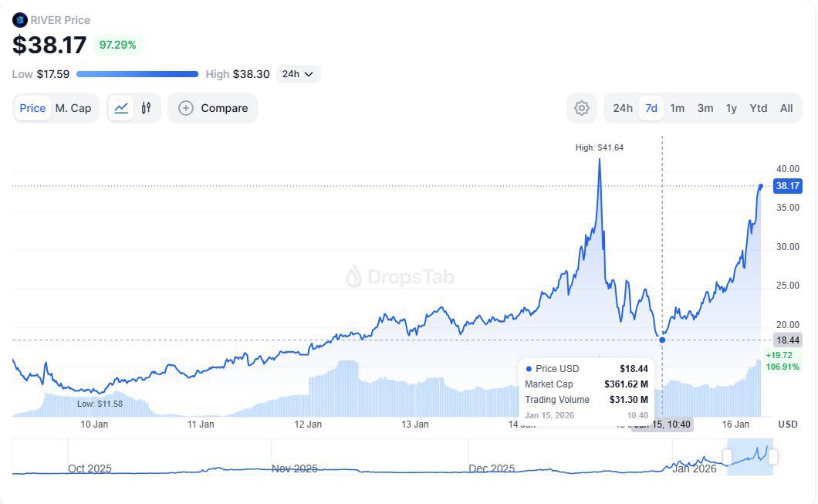Select the 7d timeframe
The height and width of the screenshot is (504, 818).
point(651,108)
